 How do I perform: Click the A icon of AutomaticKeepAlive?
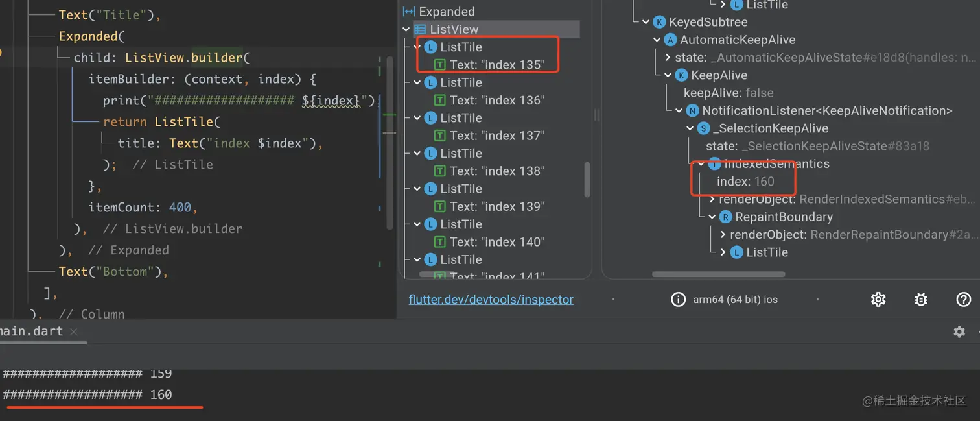click(x=671, y=40)
